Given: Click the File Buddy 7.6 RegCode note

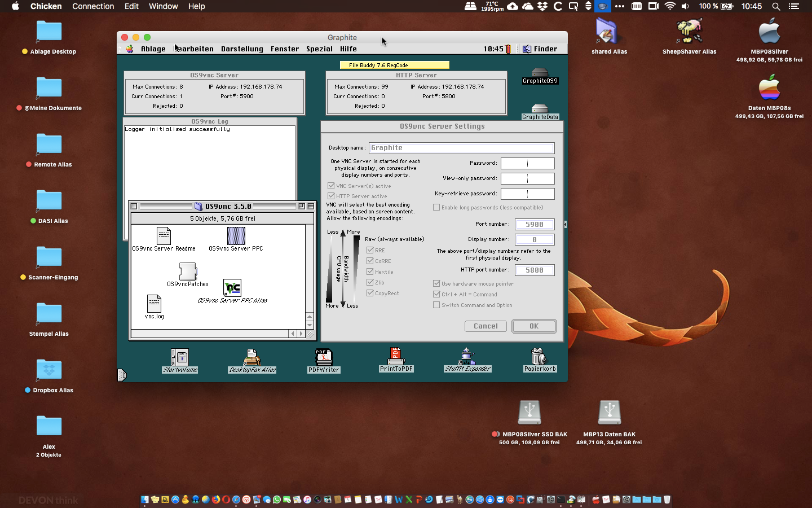Looking at the screenshot, I should 395,65.
